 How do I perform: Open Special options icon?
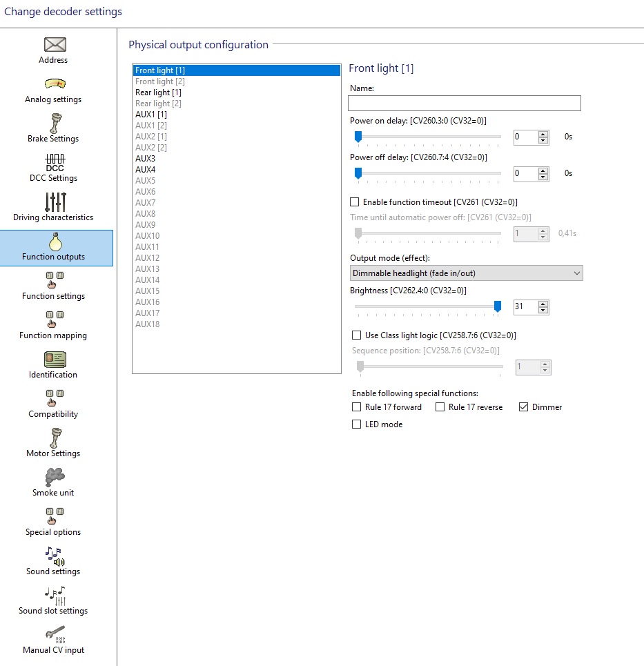[x=55, y=516]
